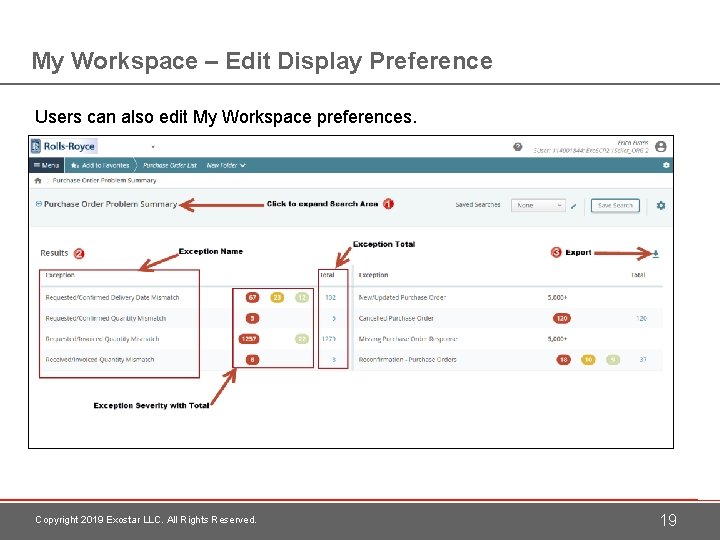Click Purchase Order Problem Summary breadcrumb

[104, 180]
